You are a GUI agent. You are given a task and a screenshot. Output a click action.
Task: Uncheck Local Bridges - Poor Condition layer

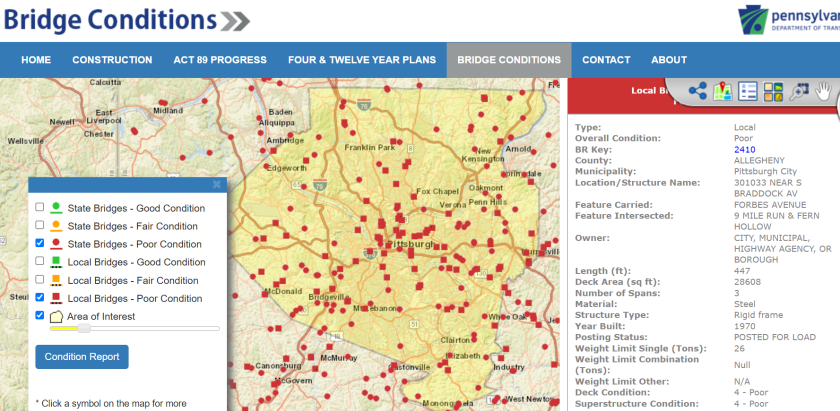click(x=39, y=298)
